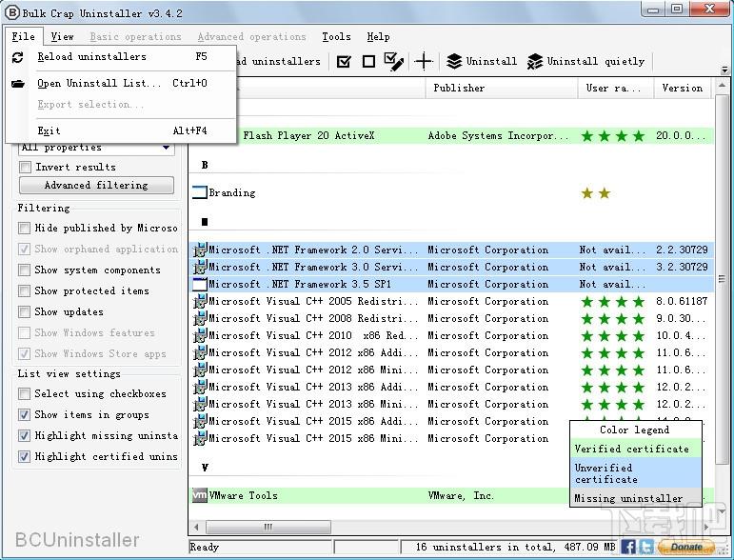Click the vertical scrollbar up arrow
The width and height of the screenshot is (734, 560).
pos(722,86)
